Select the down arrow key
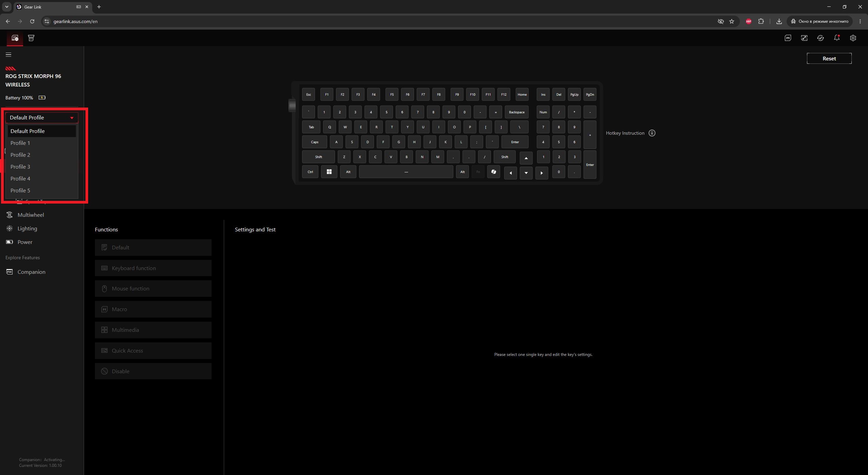 point(526,173)
